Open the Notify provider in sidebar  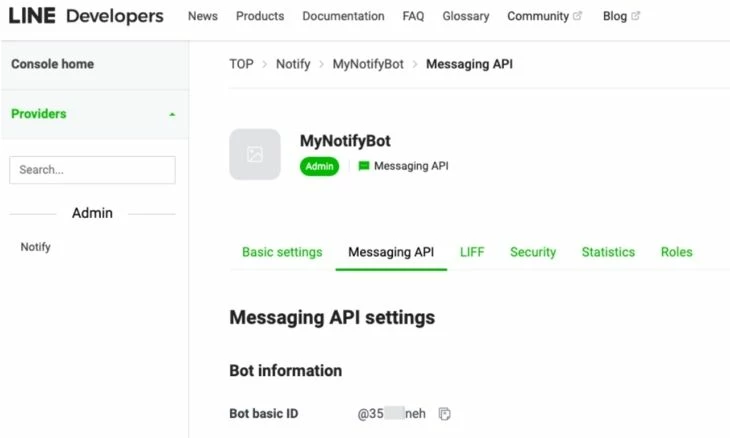point(35,247)
